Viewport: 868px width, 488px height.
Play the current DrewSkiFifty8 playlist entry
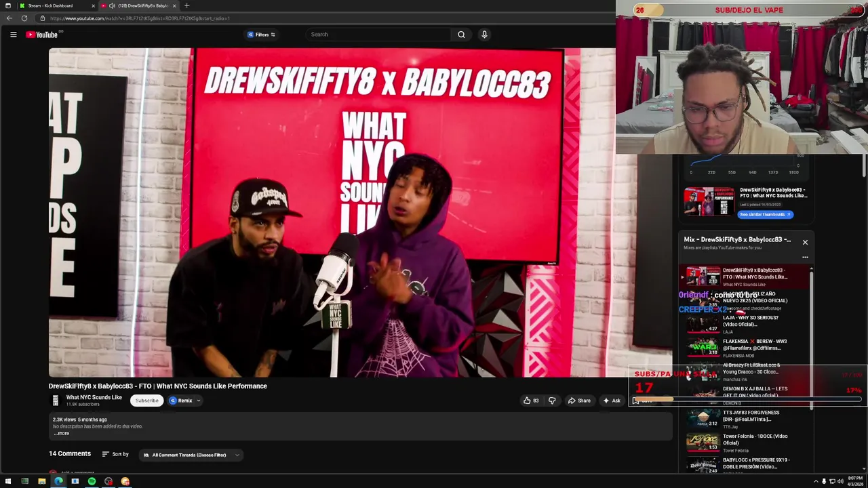point(745,277)
